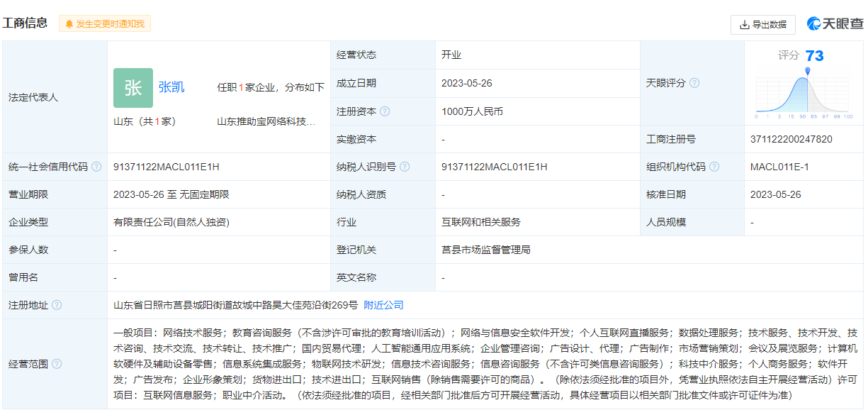This screenshot has height=410, width=868.
Task: Click the 发生变更时通知我 notification button
Action: 105,24
